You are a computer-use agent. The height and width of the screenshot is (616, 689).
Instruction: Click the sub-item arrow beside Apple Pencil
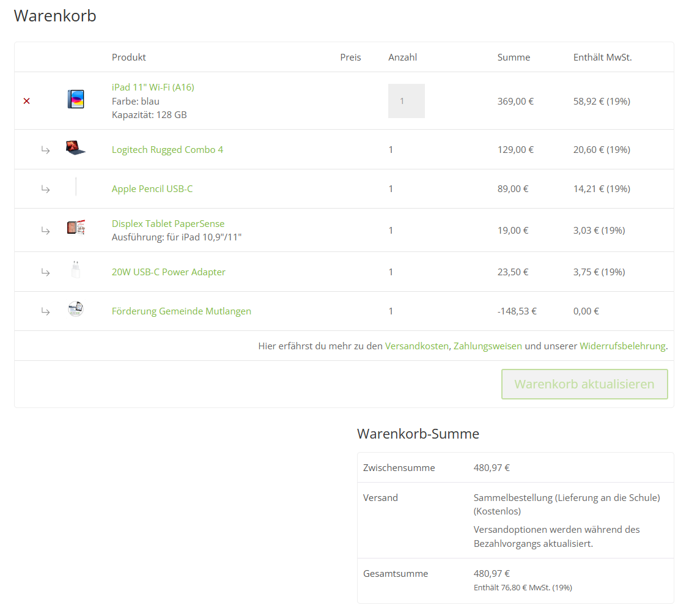coord(46,189)
